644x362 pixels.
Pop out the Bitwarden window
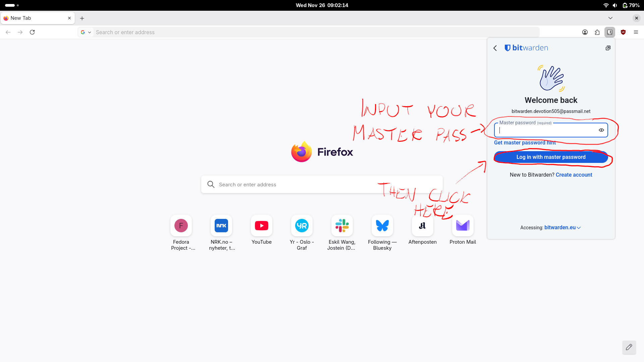(x=608, y=48)
